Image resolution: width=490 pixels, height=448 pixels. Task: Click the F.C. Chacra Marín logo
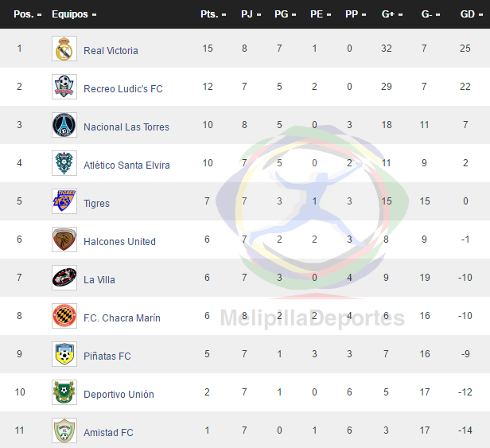point(64,316)
